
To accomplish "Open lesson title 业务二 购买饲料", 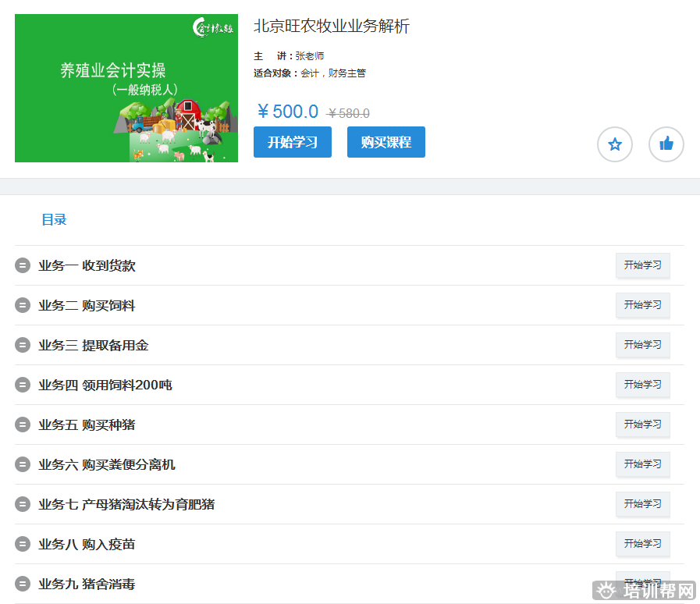I will tap(87, 305).
